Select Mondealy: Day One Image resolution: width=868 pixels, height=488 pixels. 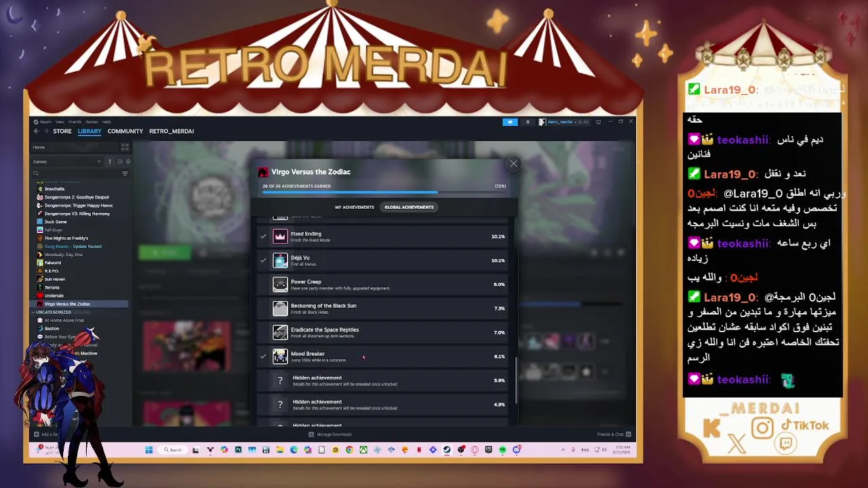[63, 254]
